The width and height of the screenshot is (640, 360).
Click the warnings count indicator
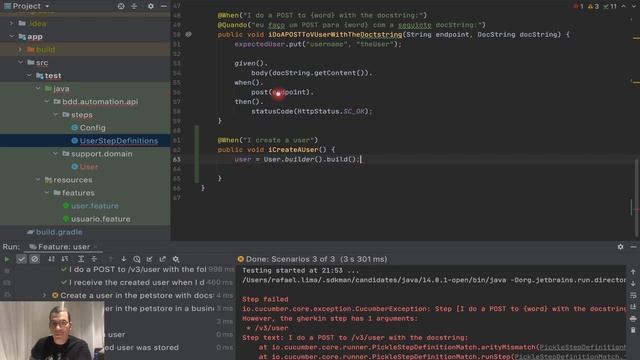(593, 7)
